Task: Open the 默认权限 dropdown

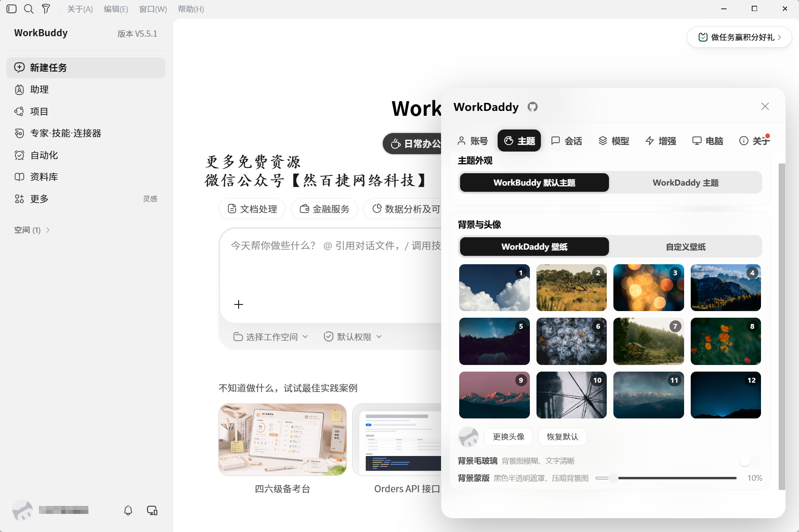Action: pyautogui.click(x=353, y=337)
